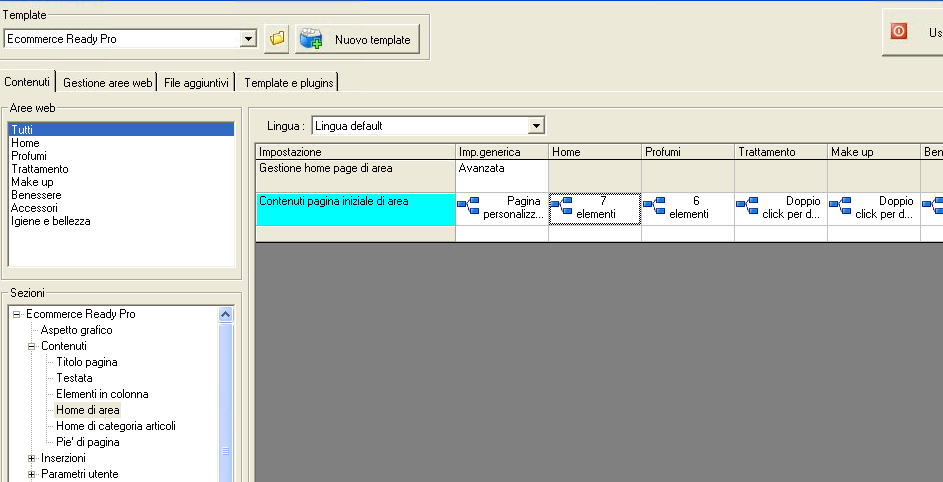Select the '6 elementi' text
943x482 pixels.
pyautogui.click(x=689, y=208)
